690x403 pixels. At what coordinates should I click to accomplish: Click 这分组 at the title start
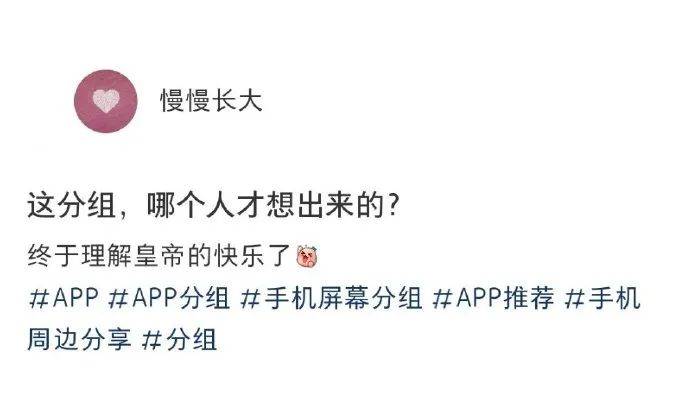[72, 205]
